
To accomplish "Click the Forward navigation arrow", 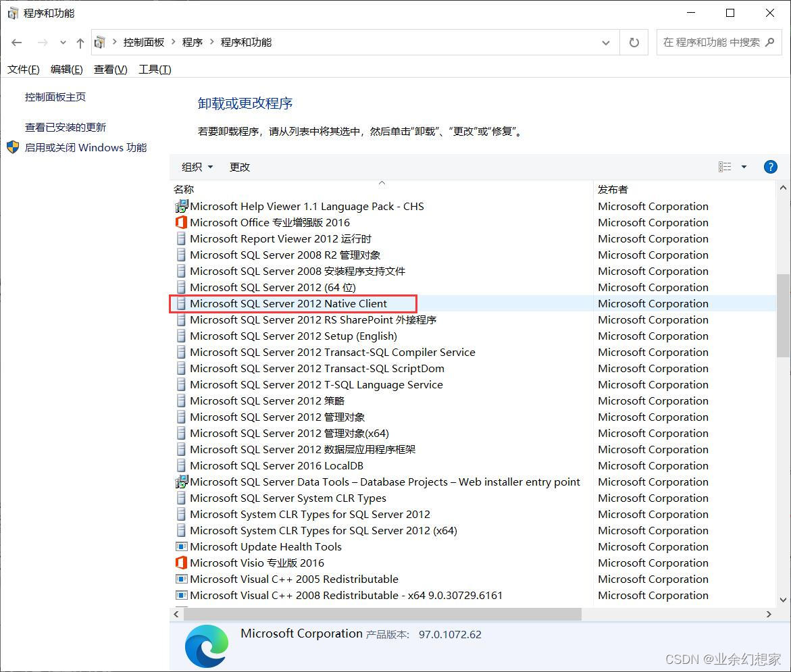I will 43,43.
